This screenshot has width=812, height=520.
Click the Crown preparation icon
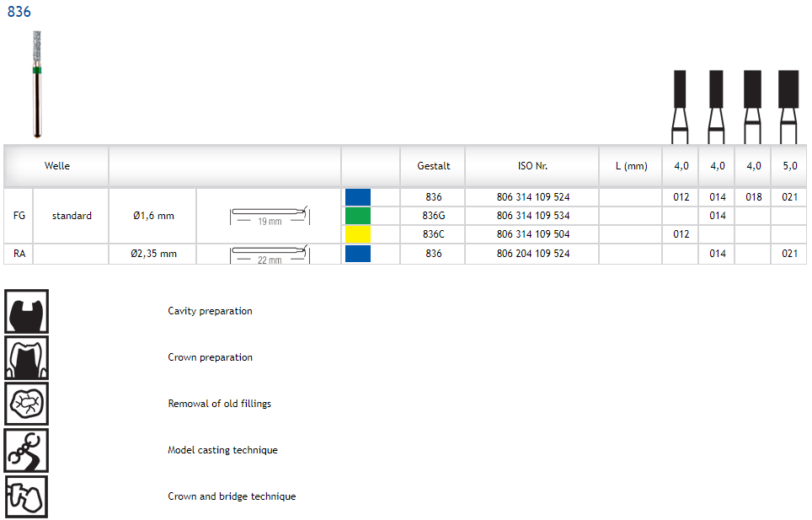(27, 357)
